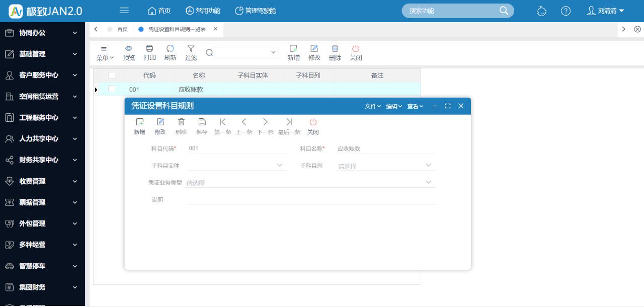Image resolution: width=644 pixels, height=307 pixels.
Task: Switch to the 首页 tab
Action: point(122,29)
